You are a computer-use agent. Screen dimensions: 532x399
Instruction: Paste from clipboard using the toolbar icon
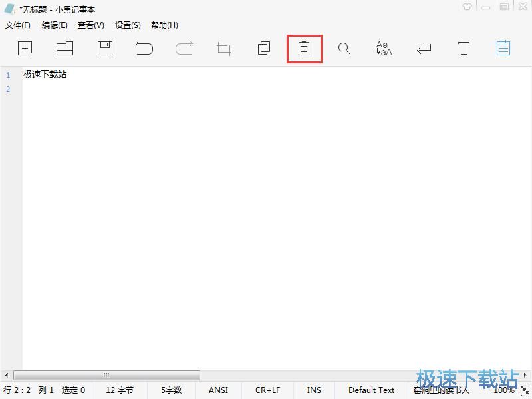(304, 49)
